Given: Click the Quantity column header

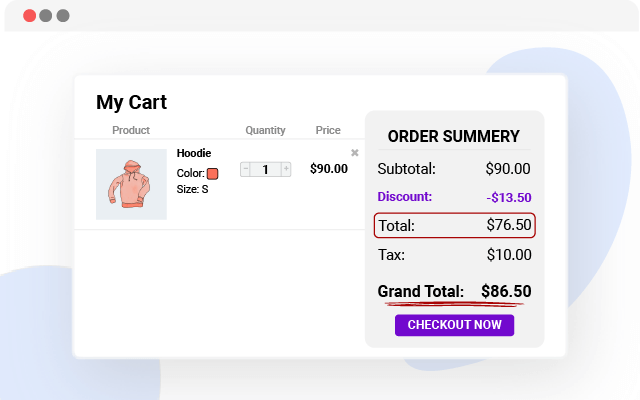Looking at the screenshot, I should pyautogui.click(x=266, y=130).
